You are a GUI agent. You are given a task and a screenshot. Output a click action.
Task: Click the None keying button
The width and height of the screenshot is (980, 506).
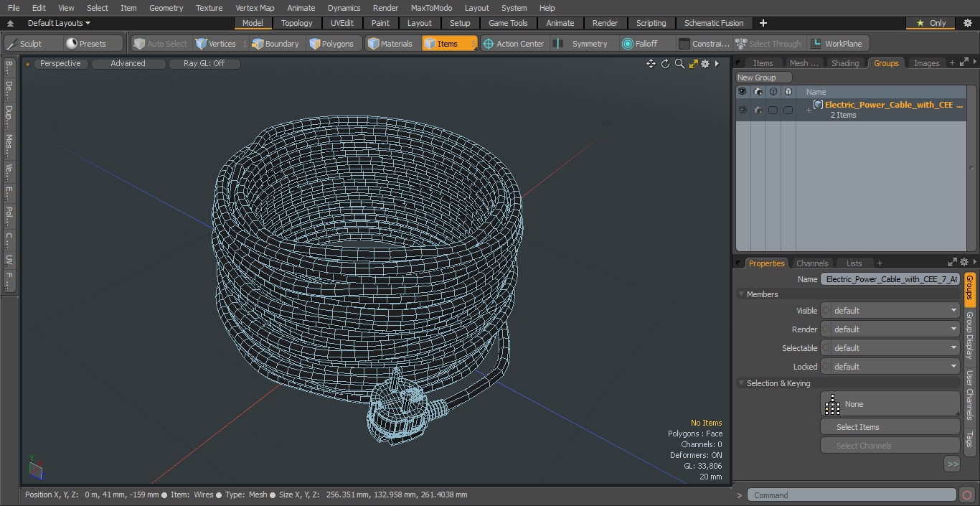(x=890, y=404)
